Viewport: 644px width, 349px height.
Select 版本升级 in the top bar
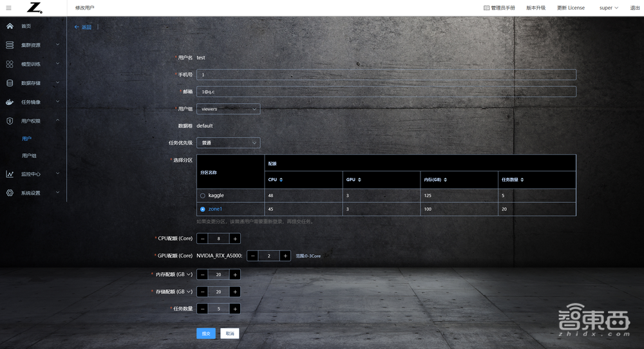pyautogui.click(x=535, y=8)
